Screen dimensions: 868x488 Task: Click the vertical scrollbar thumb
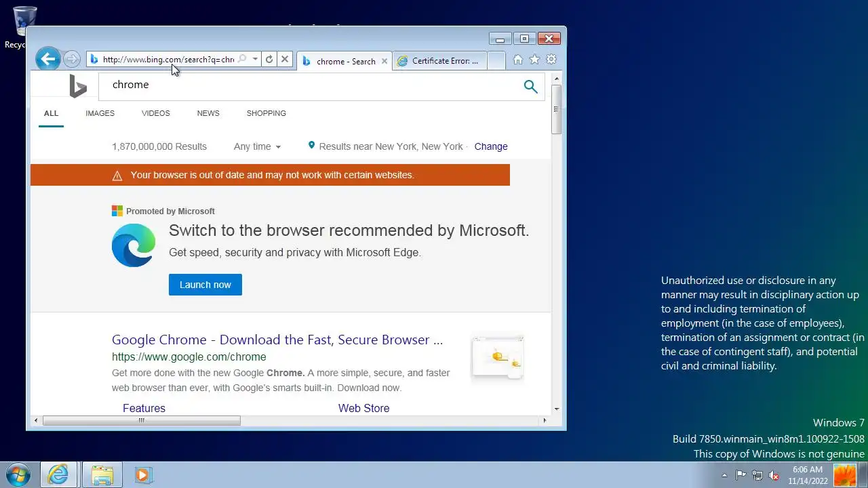point(557,110)
